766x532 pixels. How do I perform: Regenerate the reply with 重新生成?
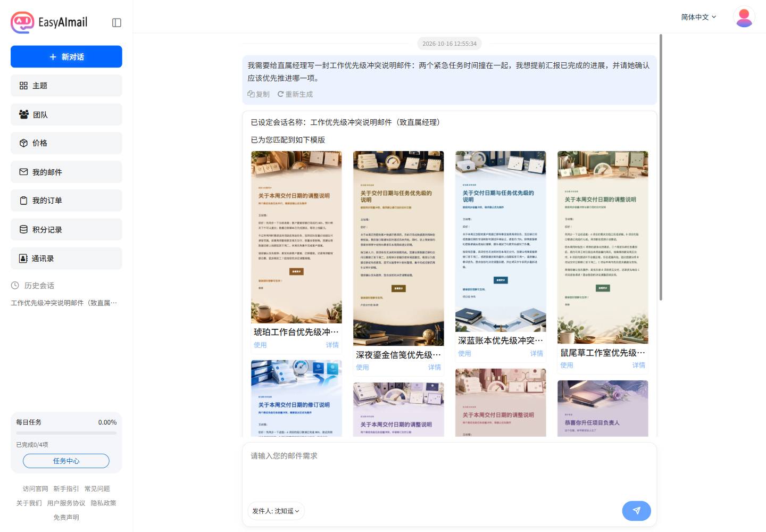pyautogui.click(x=295, y=94)
